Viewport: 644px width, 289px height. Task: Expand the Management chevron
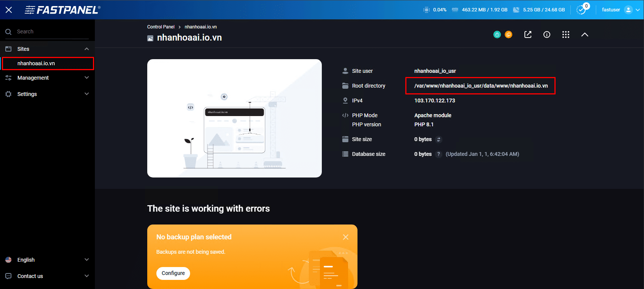[x=87, y=78]
